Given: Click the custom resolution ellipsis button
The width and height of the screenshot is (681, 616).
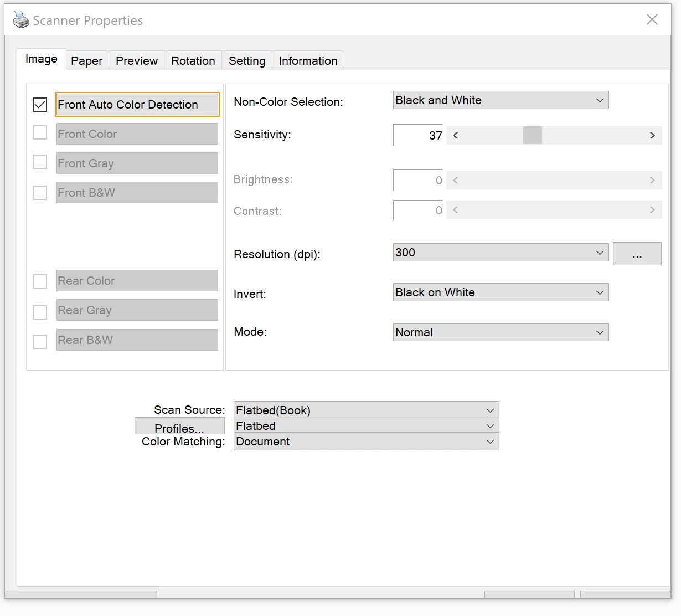Looking at the screenshot, I should [x=637, y=254].
